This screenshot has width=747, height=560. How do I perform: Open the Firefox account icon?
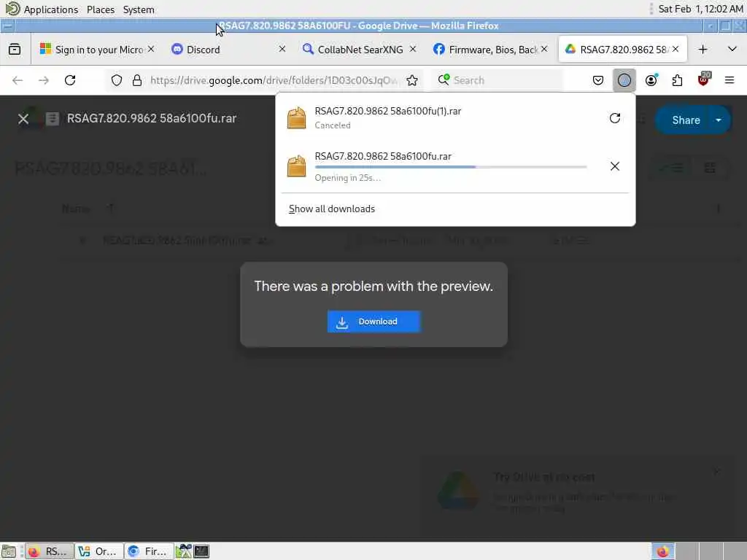click(651, 80)
